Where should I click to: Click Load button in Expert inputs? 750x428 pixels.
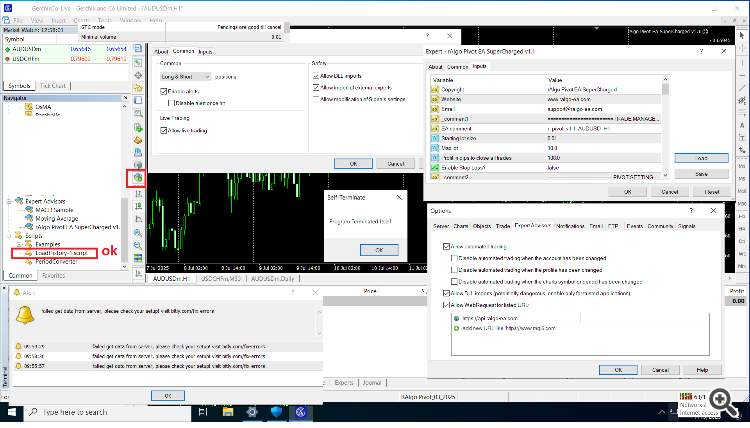(701, 158)
